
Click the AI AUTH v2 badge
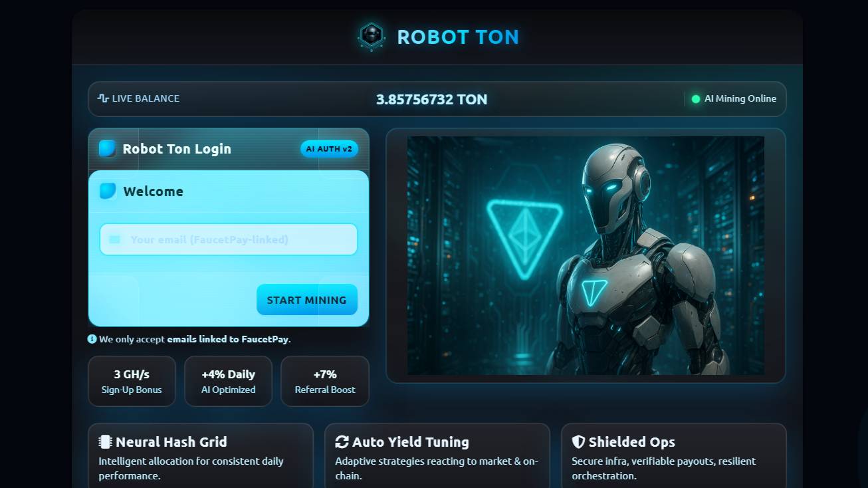click(x=329, y=149)
